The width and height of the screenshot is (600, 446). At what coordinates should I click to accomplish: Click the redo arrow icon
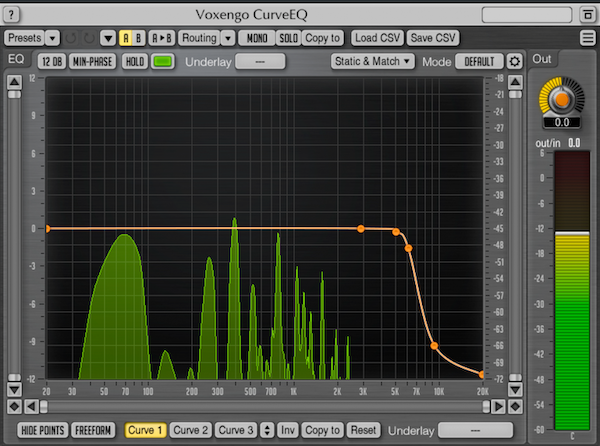coord(89,38)
